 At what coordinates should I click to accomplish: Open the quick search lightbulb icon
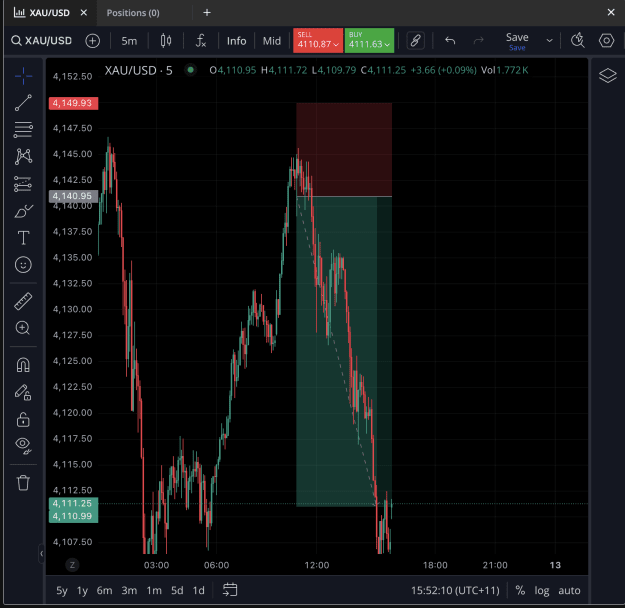tap(577, 41)
